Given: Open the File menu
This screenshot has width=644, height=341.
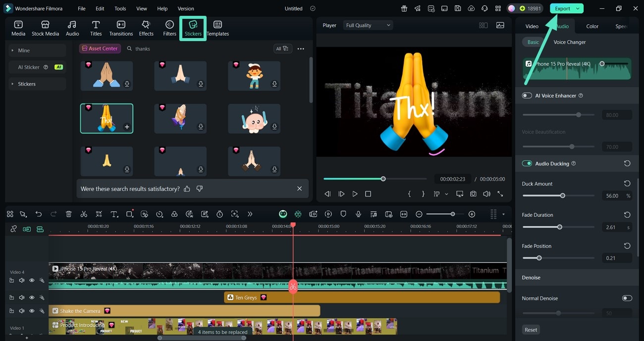Looking at the screenshot, I should [x=82, y=8].
